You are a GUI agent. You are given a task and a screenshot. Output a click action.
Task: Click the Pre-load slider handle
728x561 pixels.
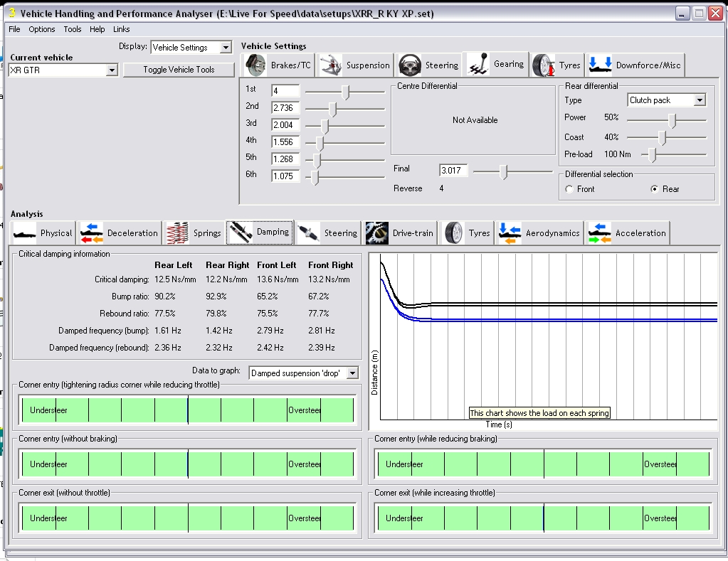tap(653, 155)
